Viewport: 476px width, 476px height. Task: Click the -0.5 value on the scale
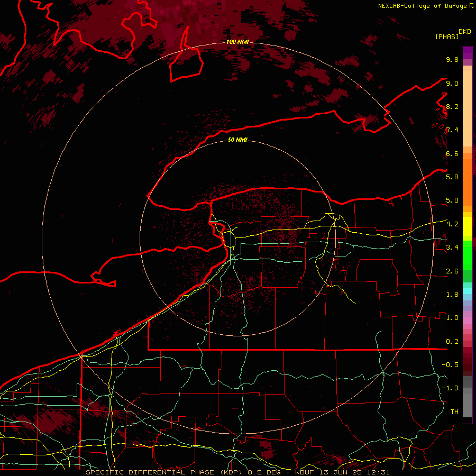tap(450, 364)
